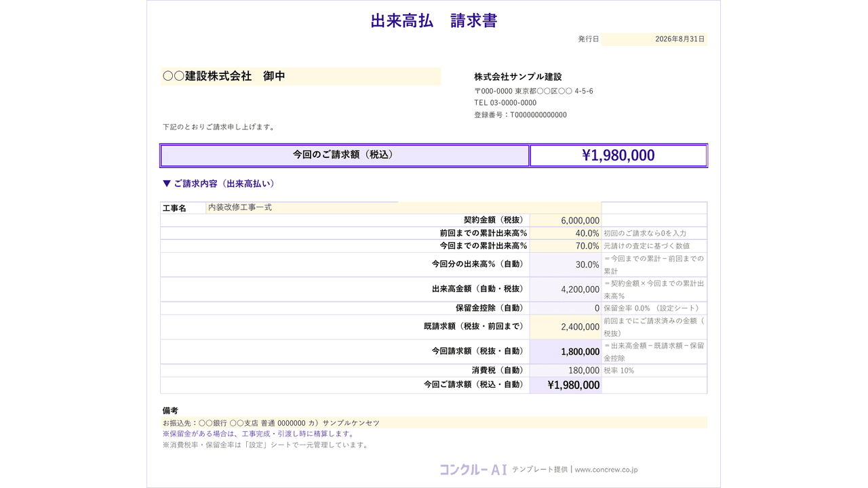Click the note ＝契約金額×今回までの累計出来高%
The width and height of the screenshot is (868, 488).
(654, 289)
